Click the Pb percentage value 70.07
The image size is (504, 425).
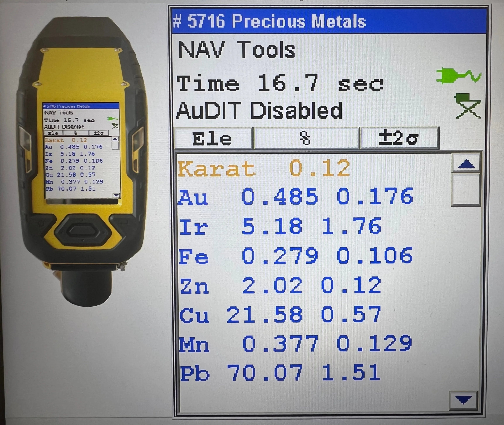pyautogui.click(x=265, y=373)
